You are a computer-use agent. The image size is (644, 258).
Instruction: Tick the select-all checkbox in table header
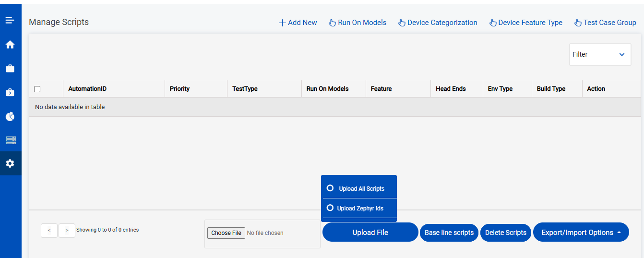(x=37, y=89)
